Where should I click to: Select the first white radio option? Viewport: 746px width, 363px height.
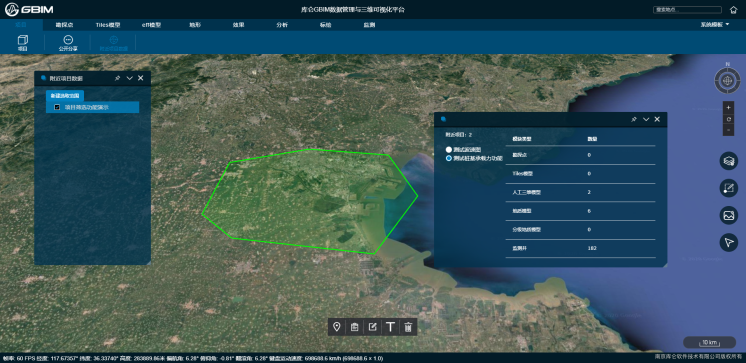pos(449,149)
